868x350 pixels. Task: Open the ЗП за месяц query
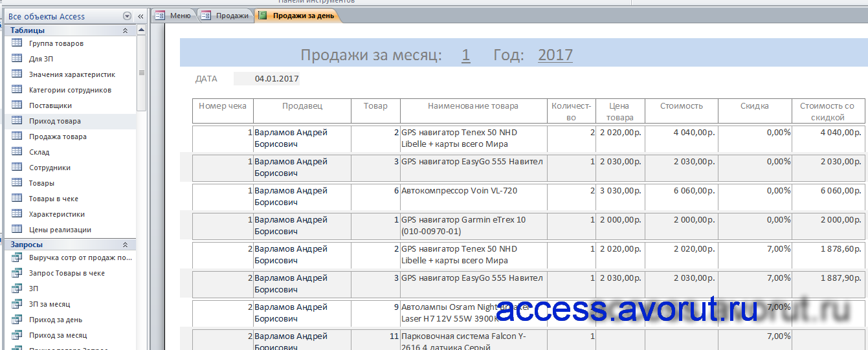pos(50,304)
